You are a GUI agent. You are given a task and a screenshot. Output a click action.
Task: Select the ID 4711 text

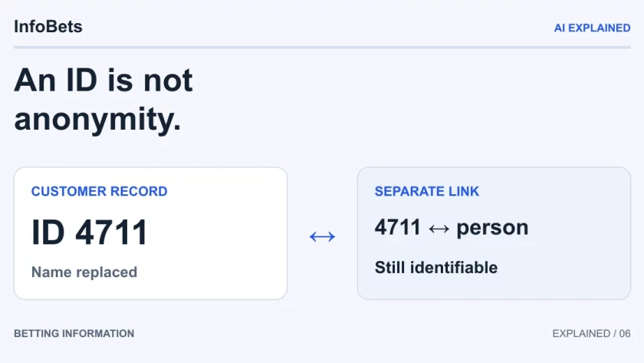[x=89, y=233]
